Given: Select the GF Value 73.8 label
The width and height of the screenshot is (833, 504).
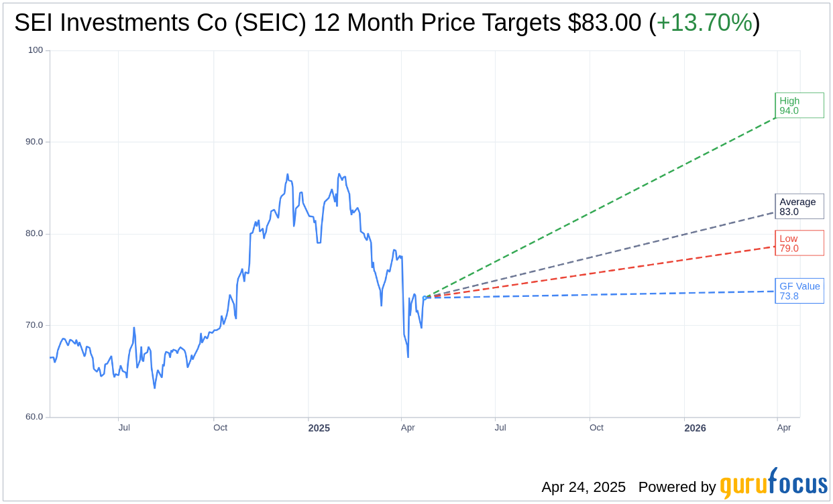Looking at the screenshot, I should point(799,291).
